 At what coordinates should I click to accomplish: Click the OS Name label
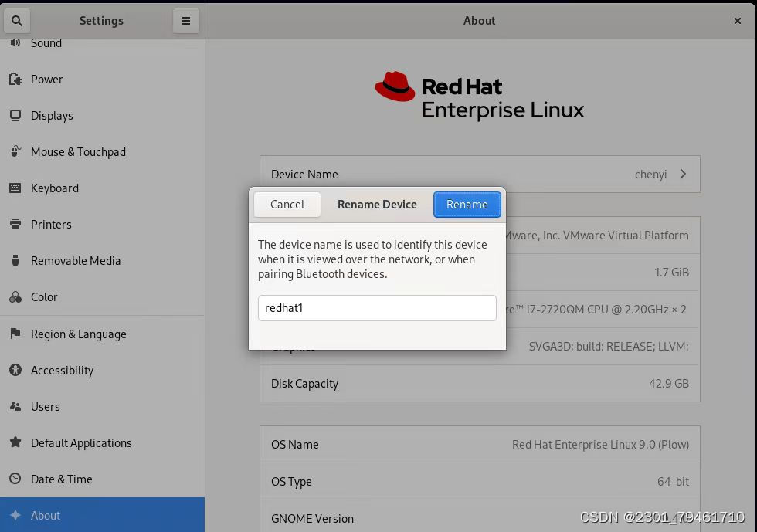(x=294, y=444)
